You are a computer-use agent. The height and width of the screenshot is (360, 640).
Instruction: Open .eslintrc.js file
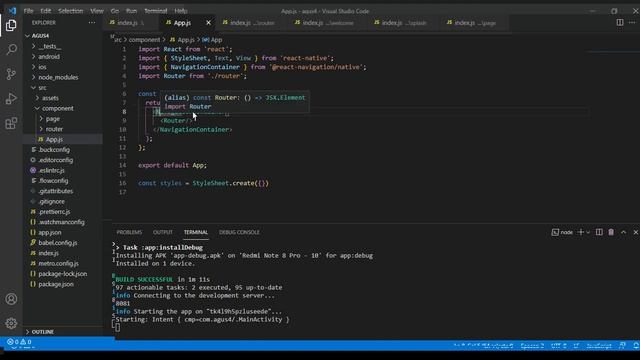click(x=62, y=170)
